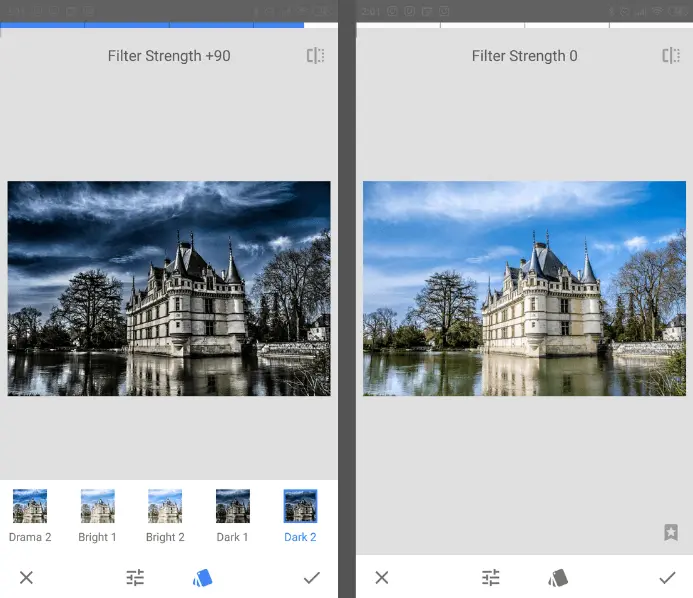Switch to the Dark 1 filter preset
The image size is (693, 598).
point(233,508)
